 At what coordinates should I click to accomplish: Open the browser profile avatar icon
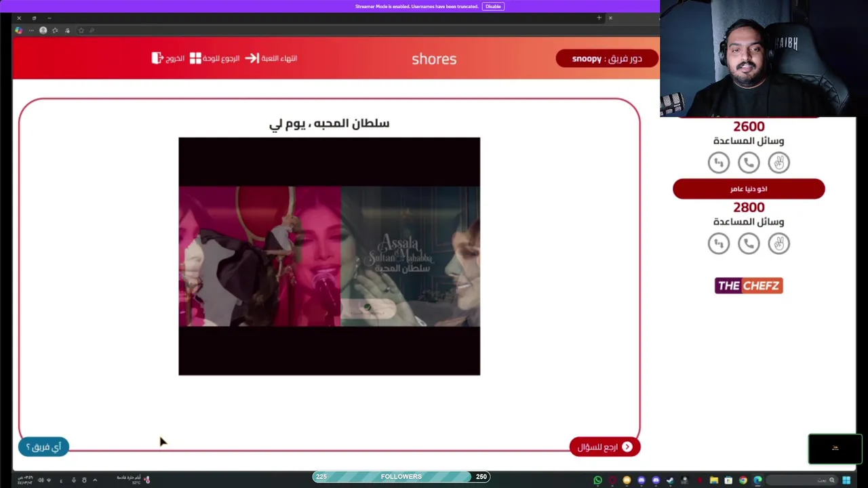click(43, 30)
